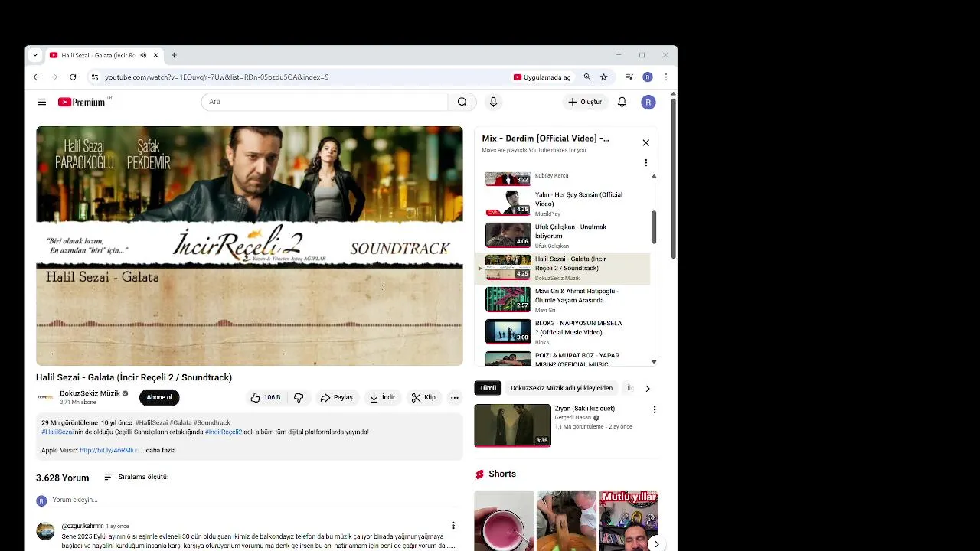The height and width of the screenshot is (551, 980).
Task: View site information icon in address bar
Action: pos(94,77)
